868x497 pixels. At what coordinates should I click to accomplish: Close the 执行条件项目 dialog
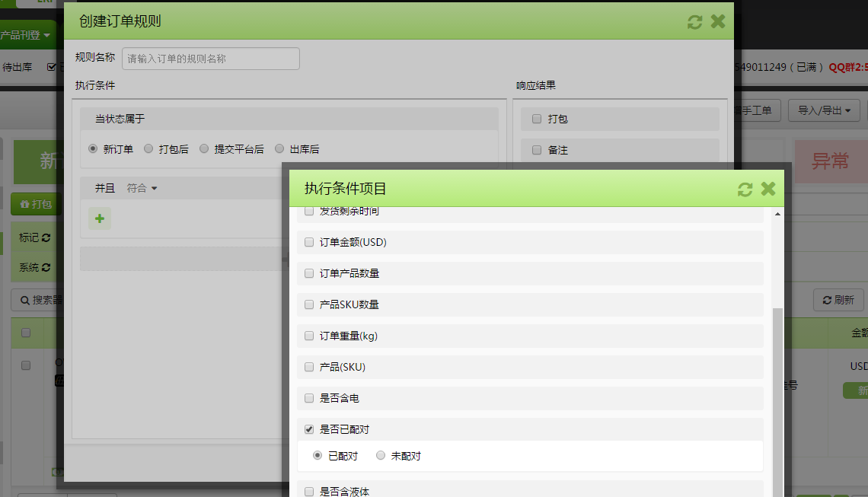768,189
